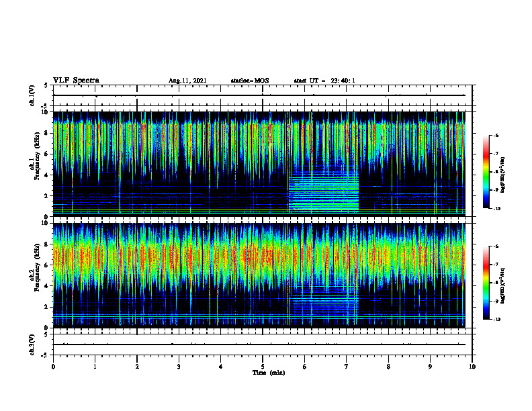Click time-axis tick label "4"
This screenshot has height=411, width=532.
(x=220, y=367)
